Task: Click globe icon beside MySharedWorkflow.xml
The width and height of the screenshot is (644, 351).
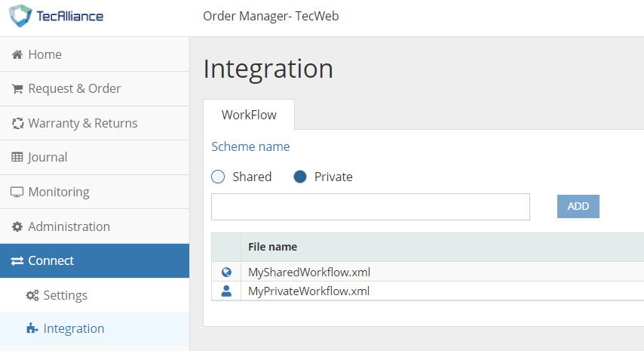Action: 226,272
